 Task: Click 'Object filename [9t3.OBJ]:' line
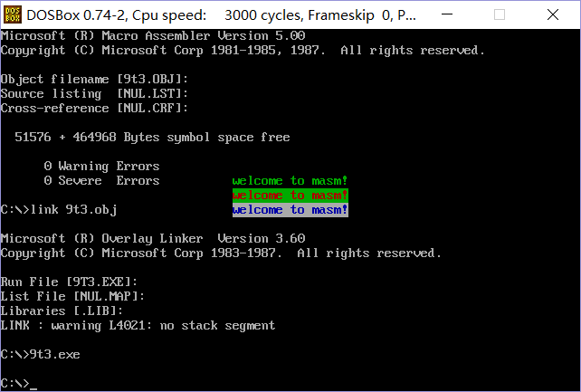point(94,80)
